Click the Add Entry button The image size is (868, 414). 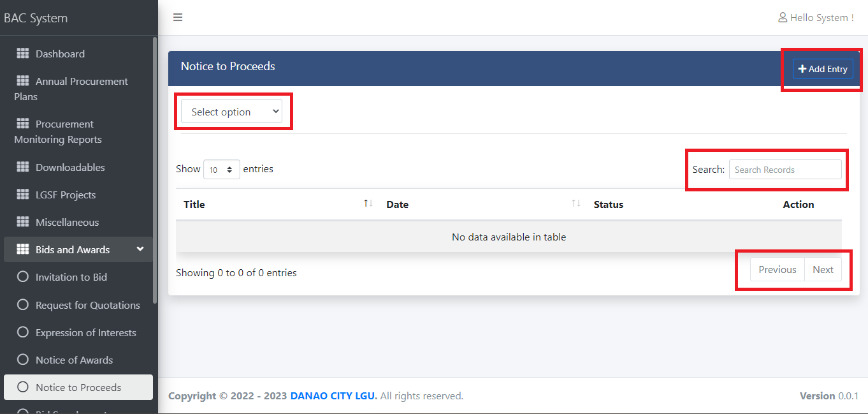823,69
